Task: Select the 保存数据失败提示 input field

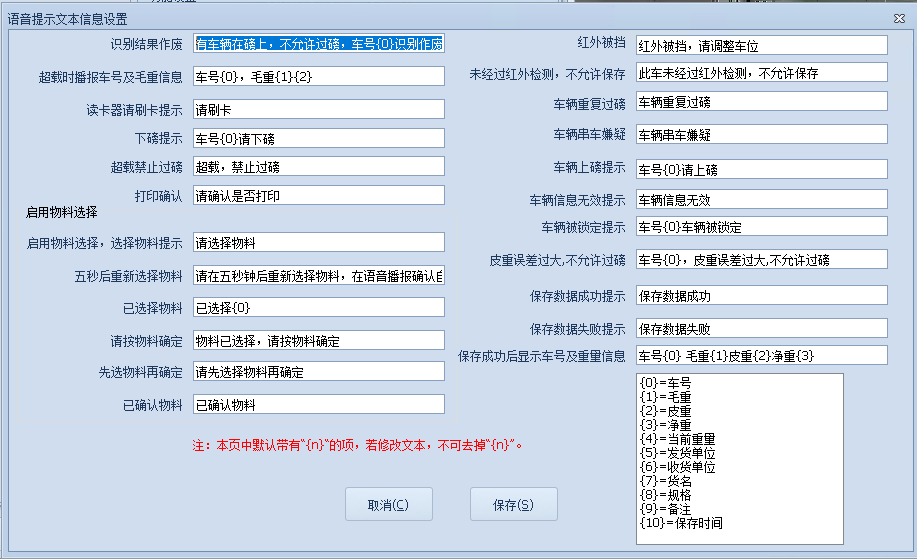Action: (761, 328)
